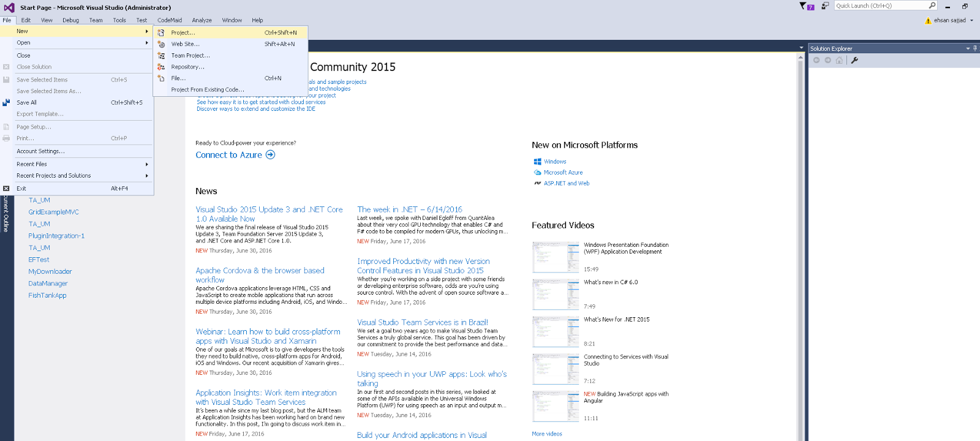980x441 pixels.
Task: Open Solution Explorer properties wrench icon
Action: click(854, 60)
